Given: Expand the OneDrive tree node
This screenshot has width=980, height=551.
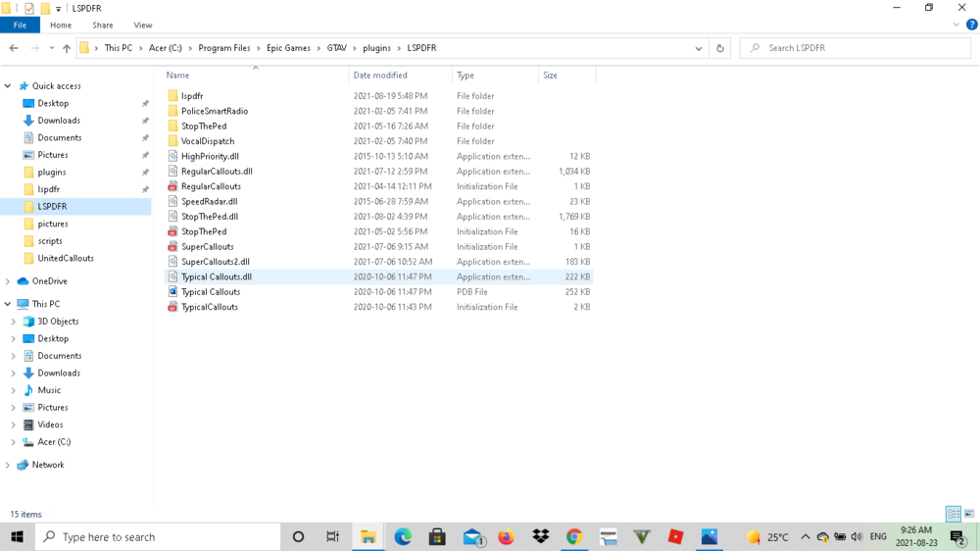Looking at the screenshot, I should [x=8, y=281].
